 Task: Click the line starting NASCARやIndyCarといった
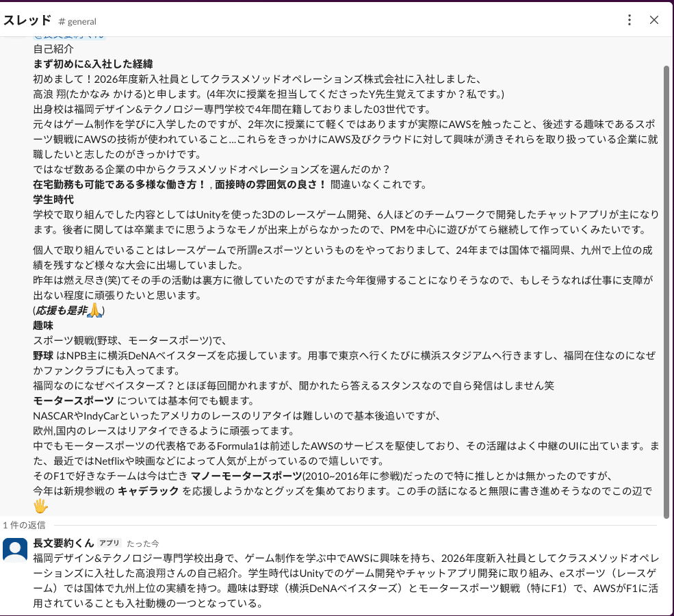coord(237,415)
